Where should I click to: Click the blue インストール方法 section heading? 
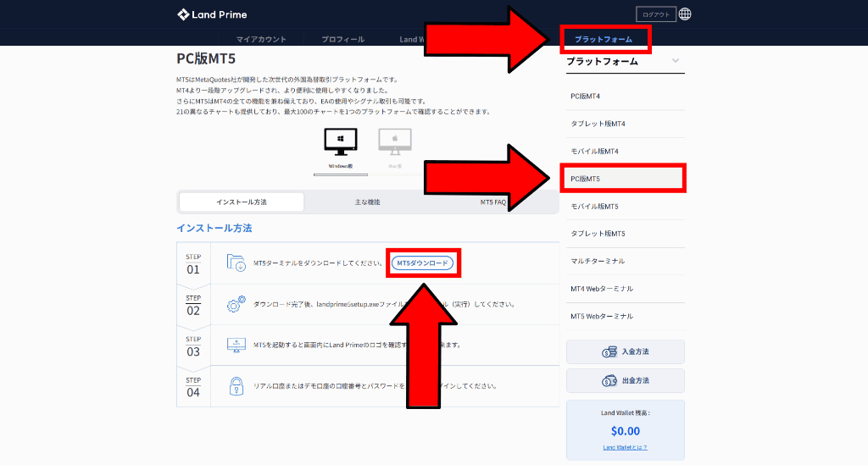point(214,228)
